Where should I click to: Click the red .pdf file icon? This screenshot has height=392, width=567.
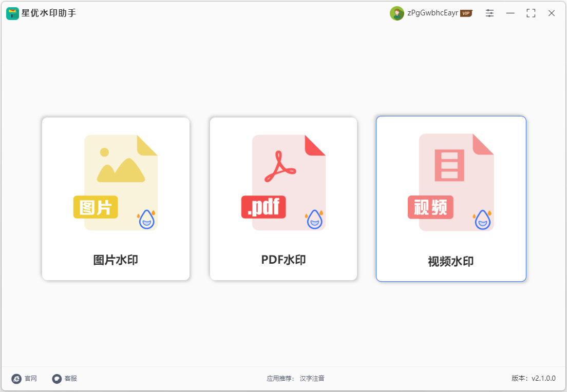tap(283, 183)
